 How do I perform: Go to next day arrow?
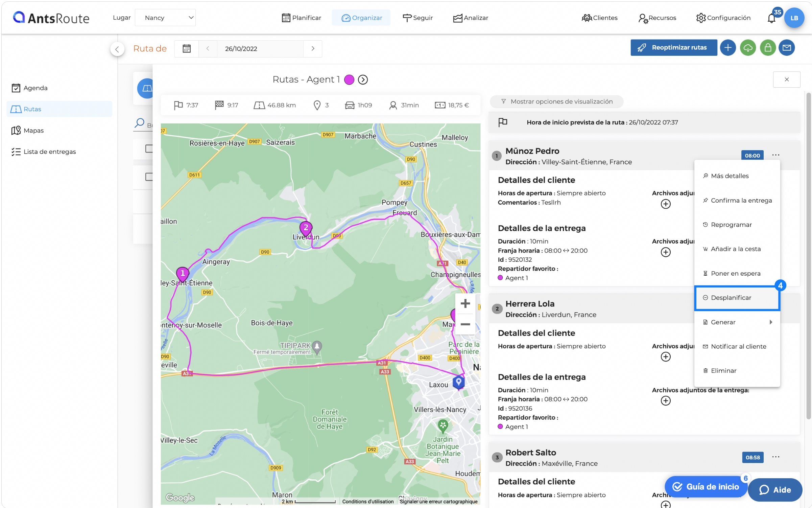coord(313,49)
